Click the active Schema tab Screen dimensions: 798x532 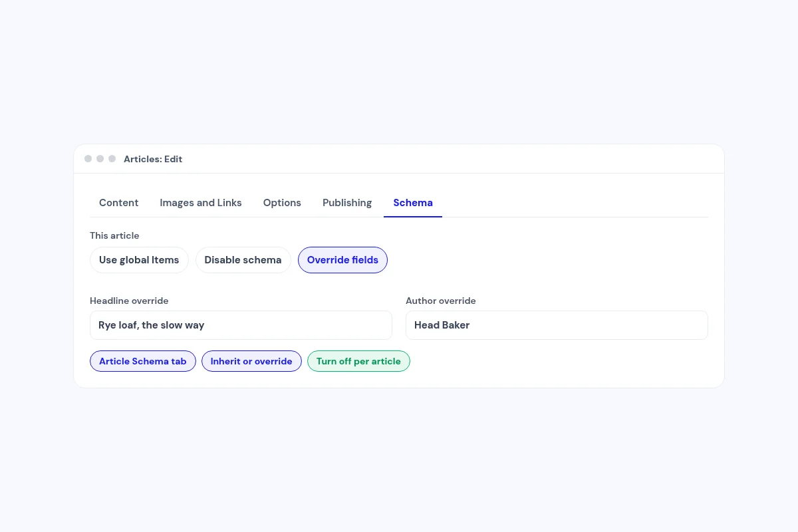[x=413, y=203]
